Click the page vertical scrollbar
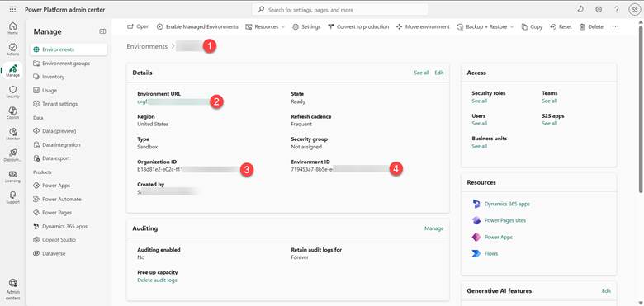This screenshot has width=644, height=306. 642,111
